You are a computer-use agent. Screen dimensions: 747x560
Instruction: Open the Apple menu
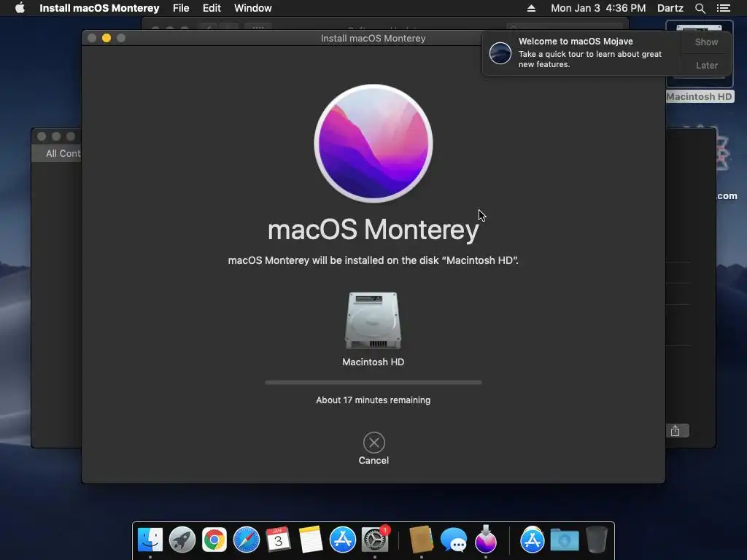[20, 8]
